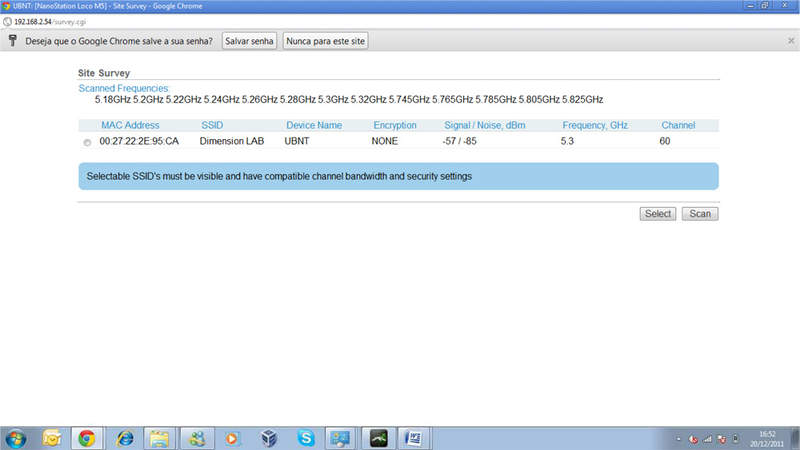Click the UBNT device name cell
This screenshot has height=450, width=800.
297,141
